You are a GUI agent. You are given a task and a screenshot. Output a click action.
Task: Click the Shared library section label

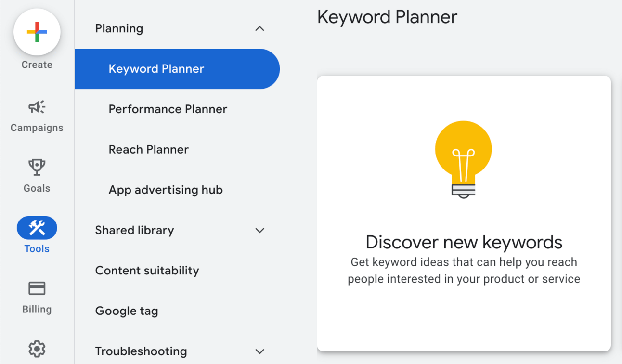coord(134,231)
